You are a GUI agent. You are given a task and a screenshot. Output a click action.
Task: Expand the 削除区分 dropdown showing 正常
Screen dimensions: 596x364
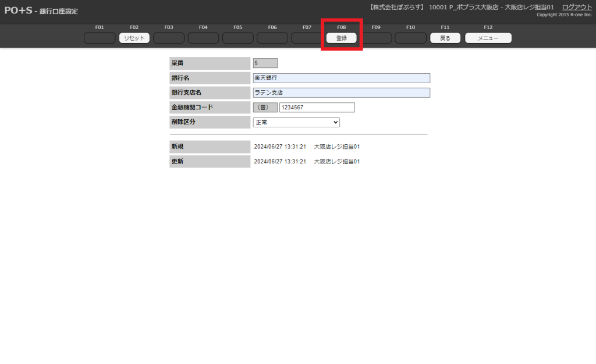click(296, 122)
